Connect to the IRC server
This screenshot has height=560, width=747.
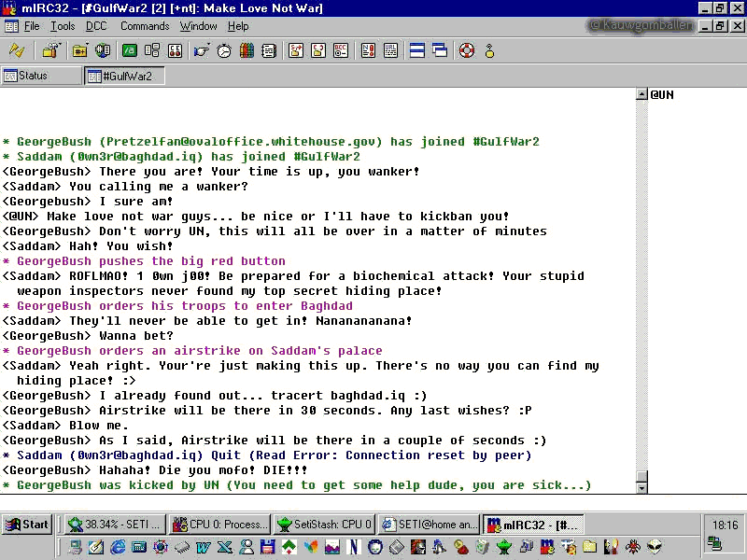[x=16, y=50]
